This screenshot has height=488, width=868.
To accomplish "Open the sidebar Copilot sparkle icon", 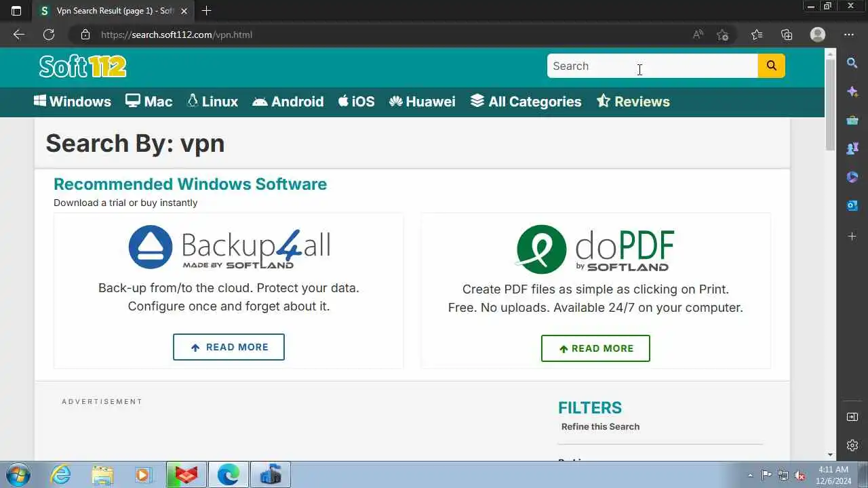I will click(852, 91).
